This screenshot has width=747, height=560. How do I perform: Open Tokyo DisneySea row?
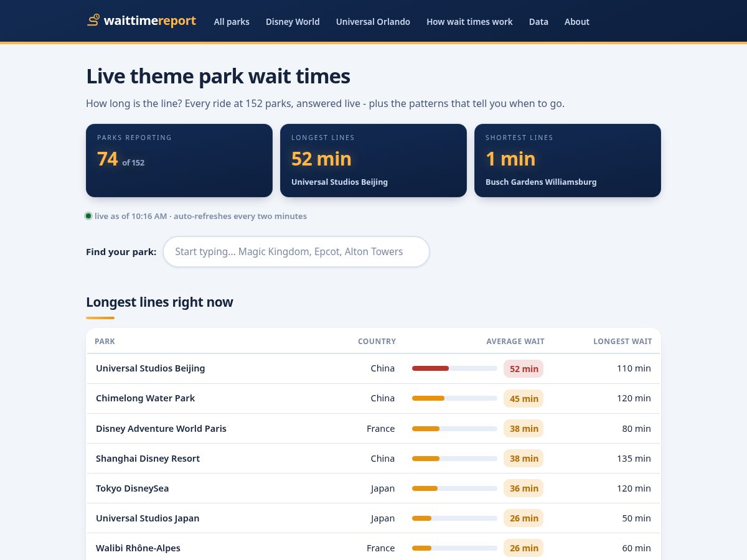pos(374,488)
